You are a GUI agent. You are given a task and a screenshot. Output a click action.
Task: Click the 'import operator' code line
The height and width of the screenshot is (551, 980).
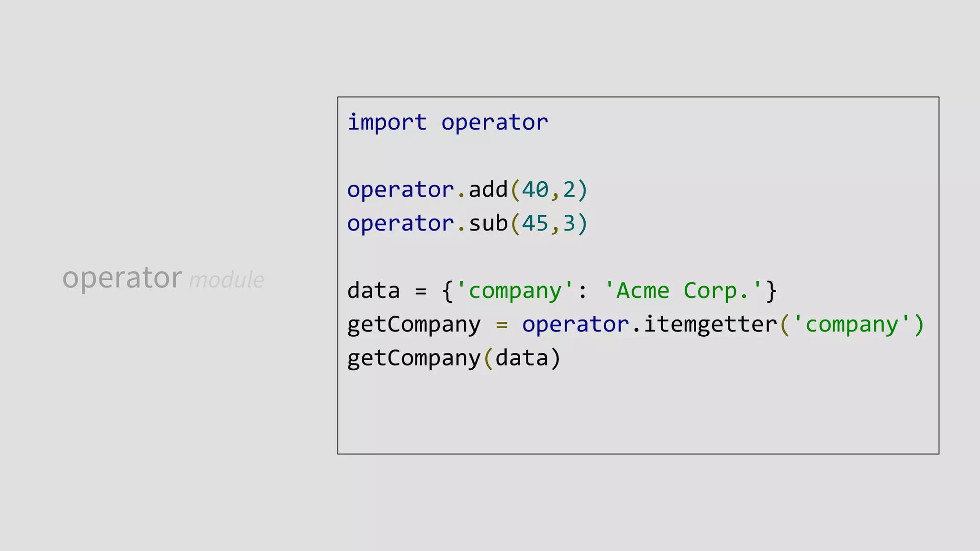pyautogui.click(x=448, y=122)
